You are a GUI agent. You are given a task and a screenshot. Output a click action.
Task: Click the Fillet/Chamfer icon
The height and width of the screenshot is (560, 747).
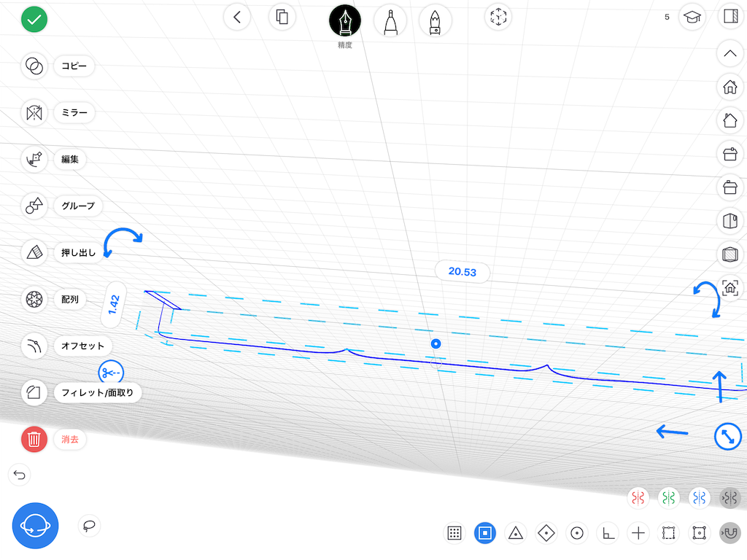click(34, 392)
